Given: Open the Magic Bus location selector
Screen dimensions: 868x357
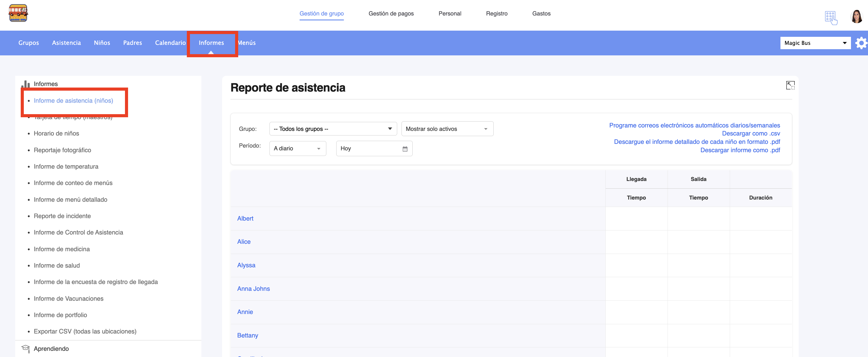Looking at the screenshot, I should click(815, 43).
